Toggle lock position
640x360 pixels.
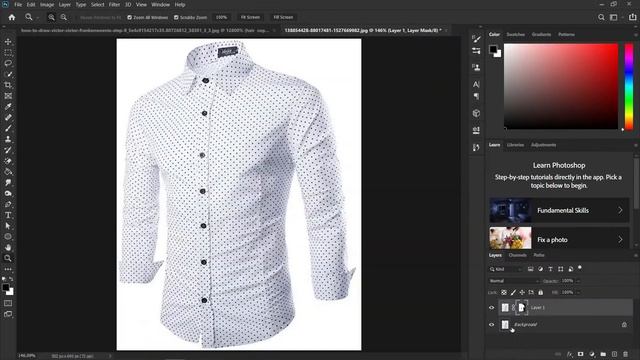(x=522, y=292)
